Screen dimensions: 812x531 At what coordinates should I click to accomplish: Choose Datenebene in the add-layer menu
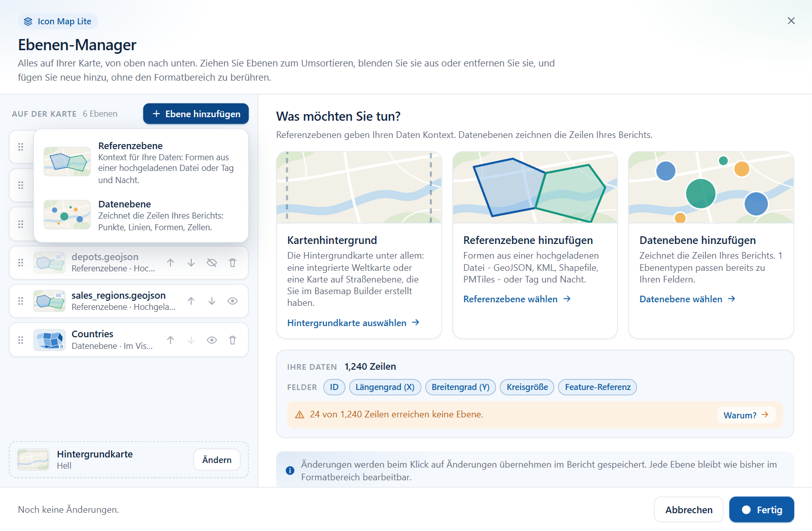[141, 215]
